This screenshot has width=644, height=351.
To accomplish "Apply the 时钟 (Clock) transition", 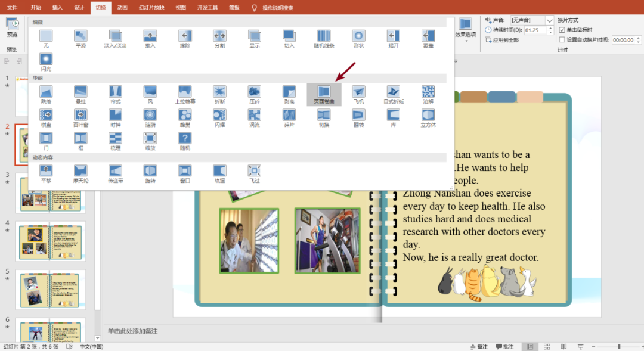I will coord(116,118).
